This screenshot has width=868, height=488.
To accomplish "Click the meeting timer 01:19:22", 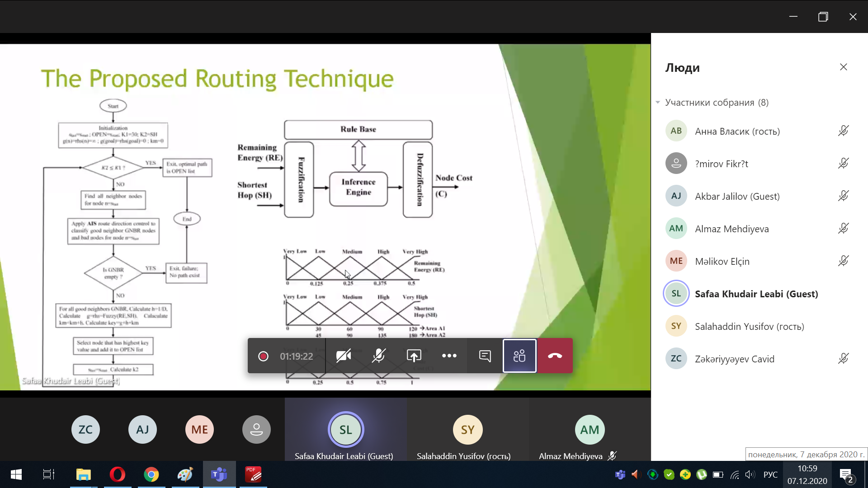I will pyautogui.click(x=297, y=357).
